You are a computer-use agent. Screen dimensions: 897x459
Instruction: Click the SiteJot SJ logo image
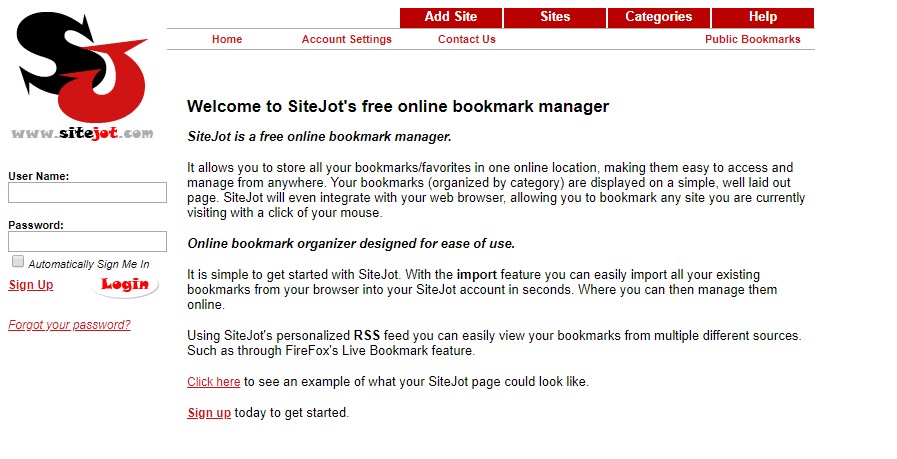[82, 66]
